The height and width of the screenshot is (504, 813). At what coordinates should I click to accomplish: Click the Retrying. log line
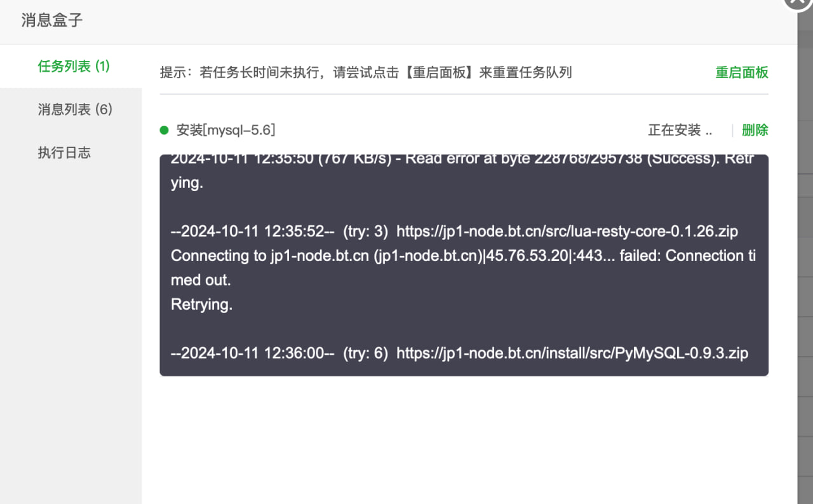(202, 304)
